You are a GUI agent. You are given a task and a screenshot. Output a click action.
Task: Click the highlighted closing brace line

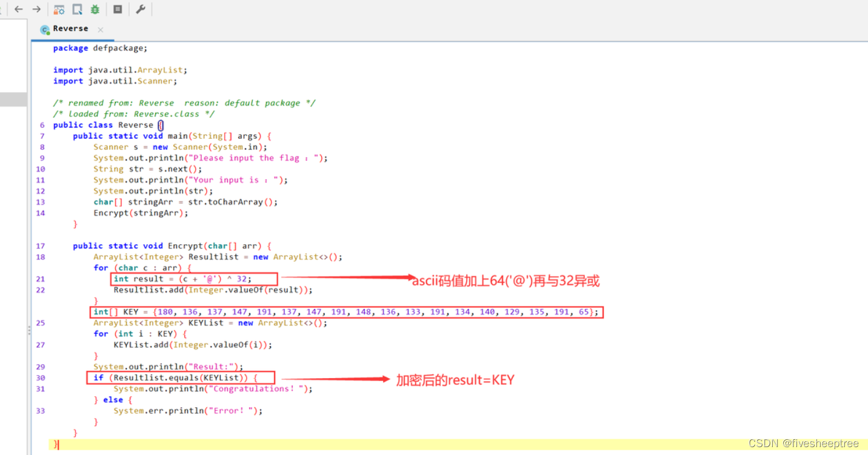click(x=56, y=444)
